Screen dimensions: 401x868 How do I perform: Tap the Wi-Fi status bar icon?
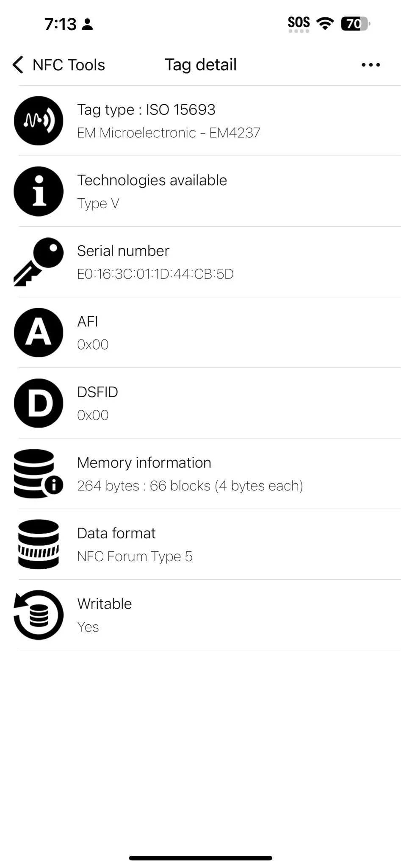point(325,23)
